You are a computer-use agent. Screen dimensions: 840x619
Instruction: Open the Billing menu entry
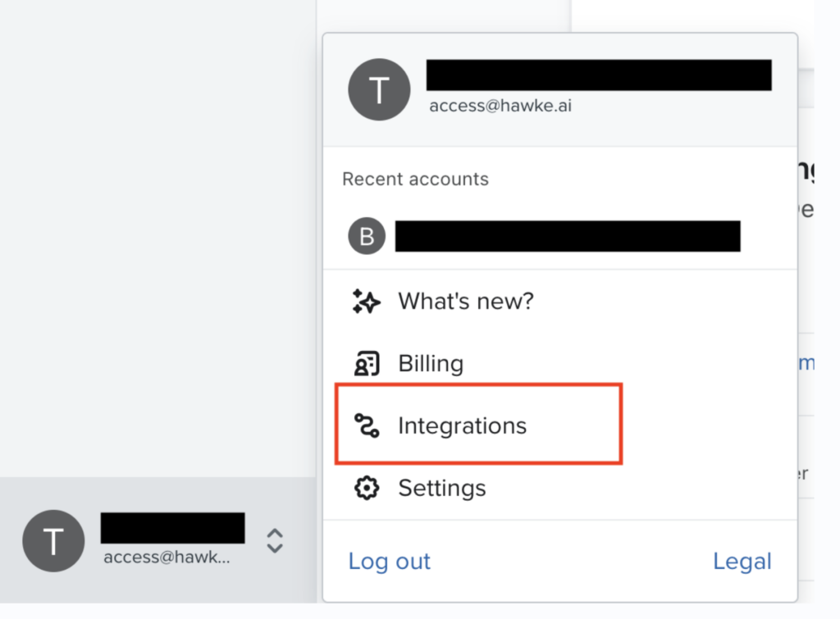(560, 363)
